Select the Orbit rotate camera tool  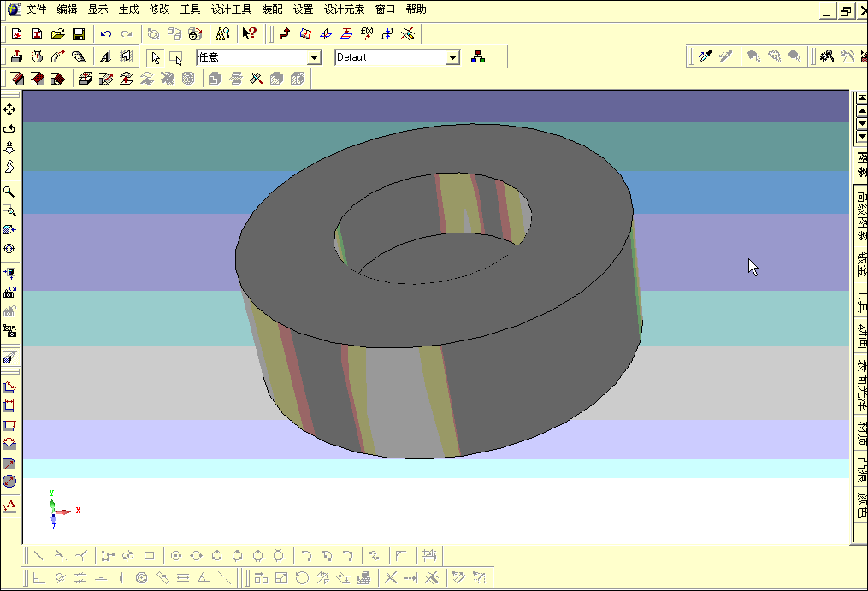click(9, 129)
